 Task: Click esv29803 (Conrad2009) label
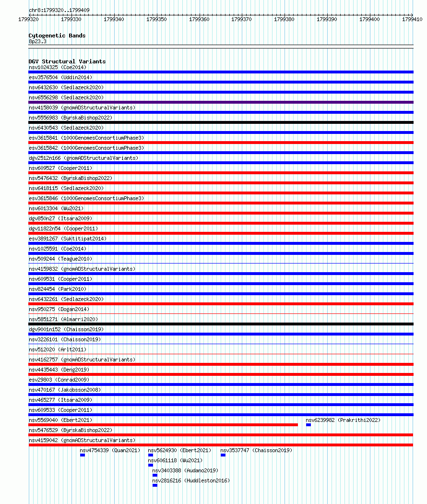59,380
